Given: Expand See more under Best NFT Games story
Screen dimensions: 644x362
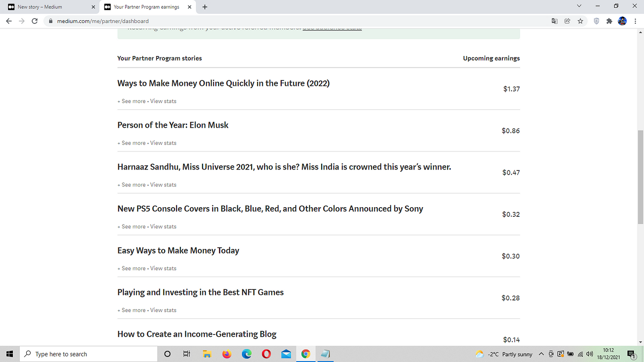Looking at the screenshot, I should (132, 310).
